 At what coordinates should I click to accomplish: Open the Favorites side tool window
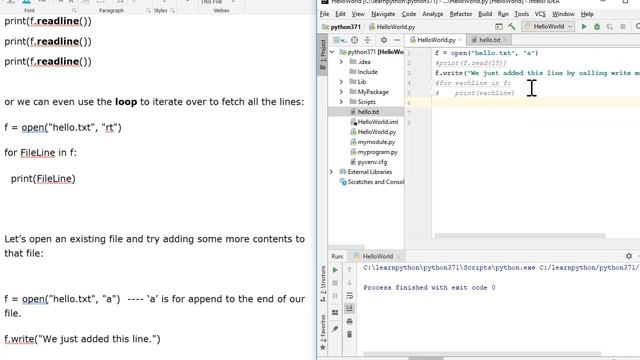tap(323, 332)
